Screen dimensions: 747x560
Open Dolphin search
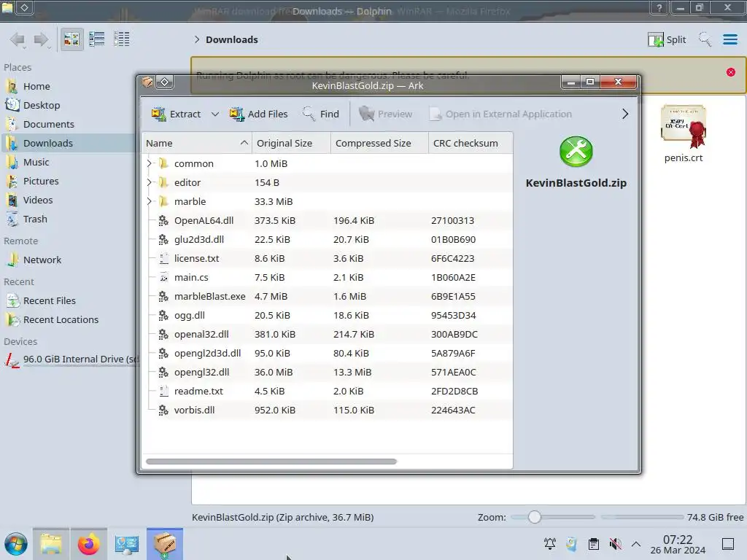pos(705,39)
